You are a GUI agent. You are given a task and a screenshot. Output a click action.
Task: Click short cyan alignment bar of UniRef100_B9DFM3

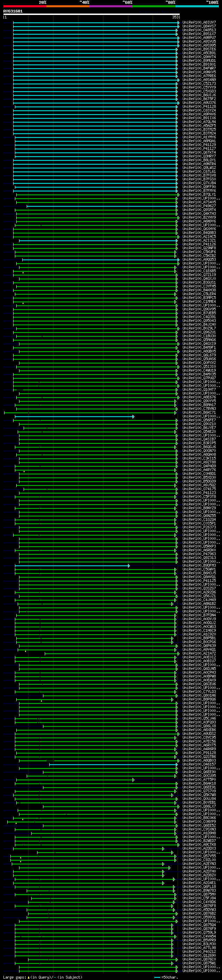coord(72,566)
